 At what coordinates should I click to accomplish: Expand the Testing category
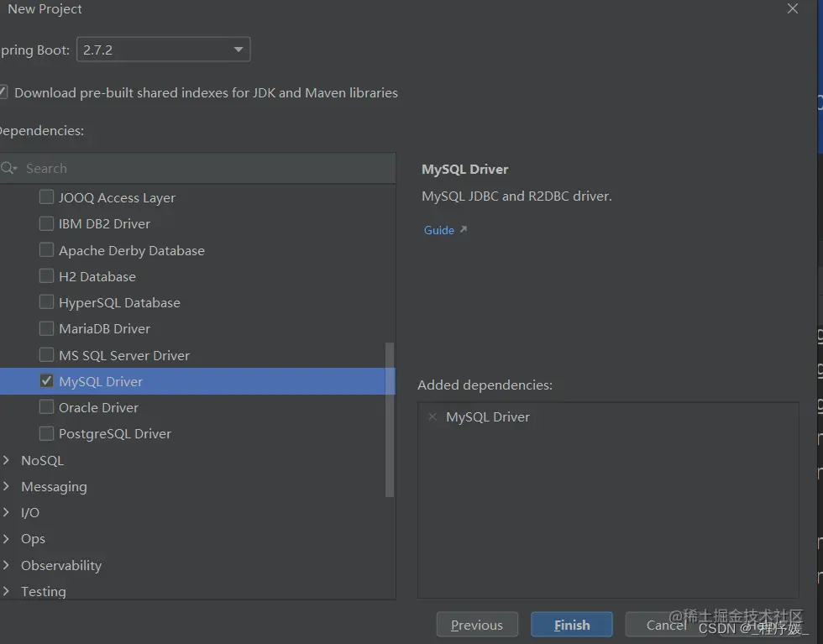click(x=6, y=591)
